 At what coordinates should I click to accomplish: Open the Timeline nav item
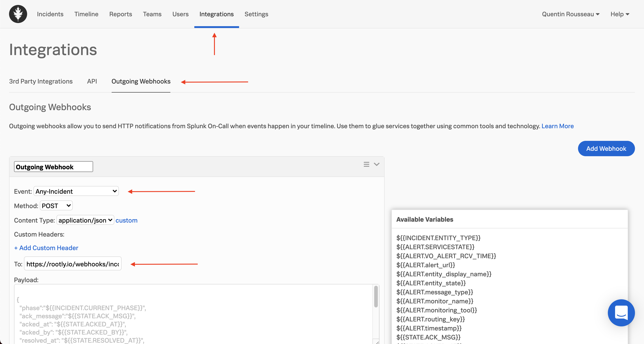86,14
